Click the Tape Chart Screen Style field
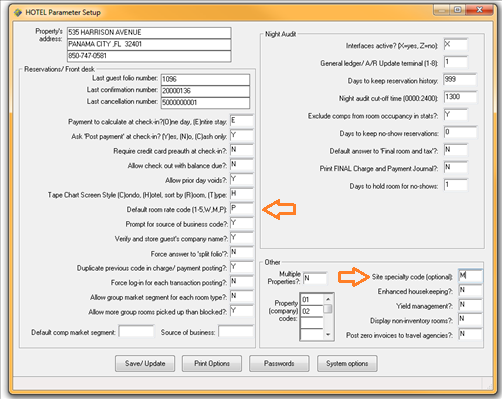 (x=242, y=194)
